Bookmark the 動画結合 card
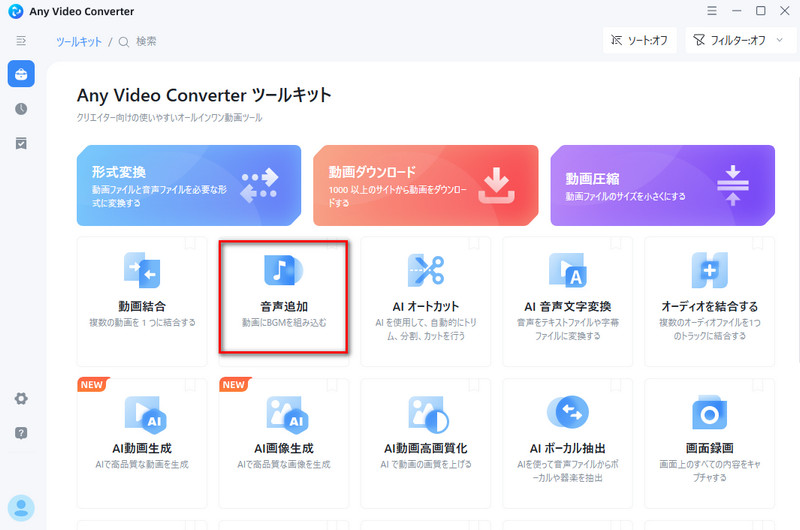The image size is (800, 530). [190, 243]
